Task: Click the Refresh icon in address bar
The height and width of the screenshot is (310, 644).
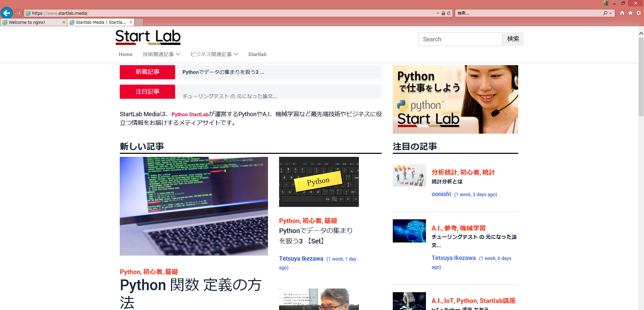Action: (x=449, y=13)
